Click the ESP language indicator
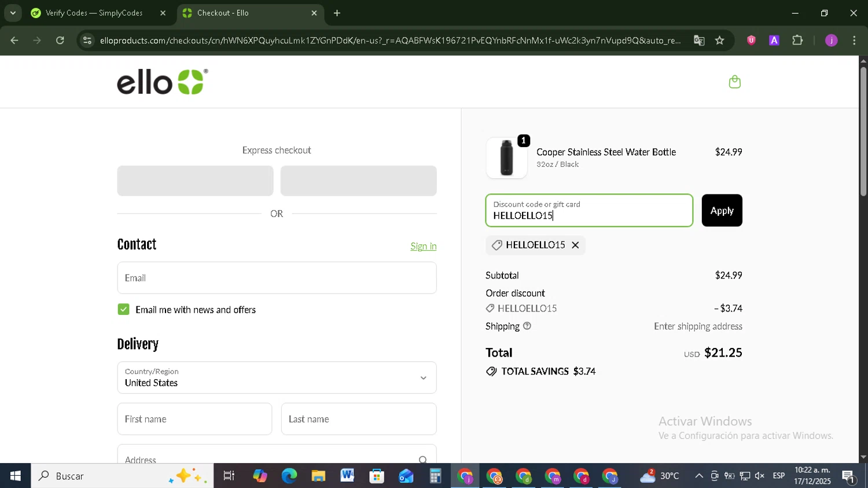 coord(779,476)
